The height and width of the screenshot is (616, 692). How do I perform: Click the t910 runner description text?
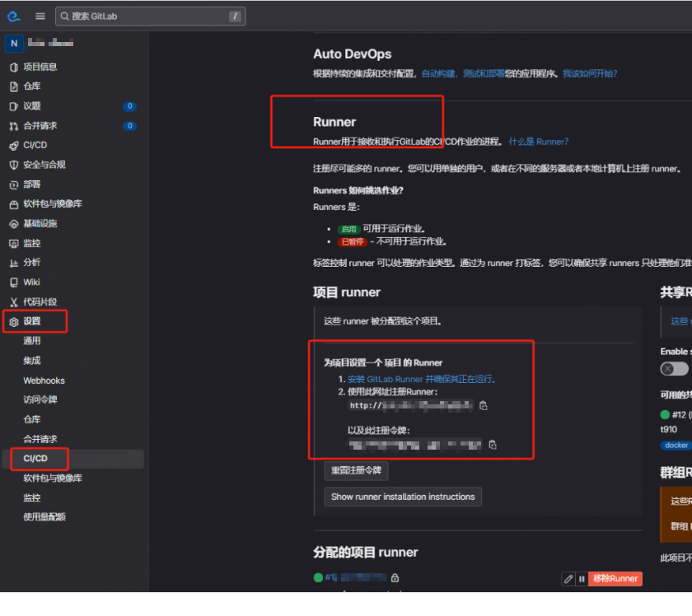point(669,430)
